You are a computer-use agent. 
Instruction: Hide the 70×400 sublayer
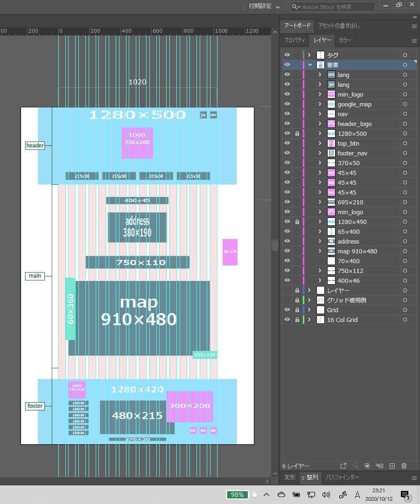(x=287, y=261)
